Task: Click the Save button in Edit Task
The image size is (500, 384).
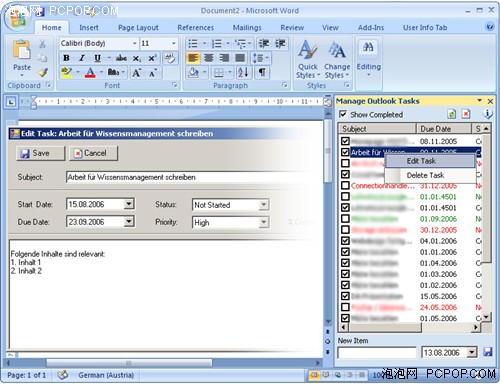Action: tap(40, 153)
